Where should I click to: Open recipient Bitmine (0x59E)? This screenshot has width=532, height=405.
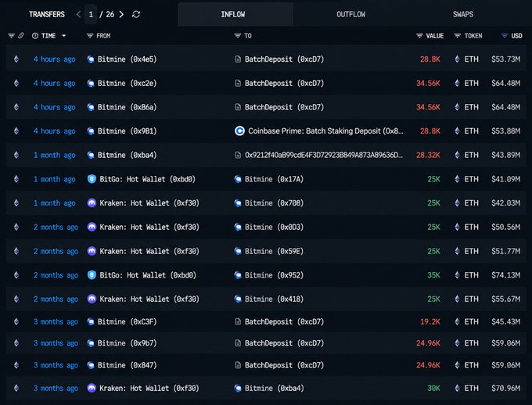(274, 251)
